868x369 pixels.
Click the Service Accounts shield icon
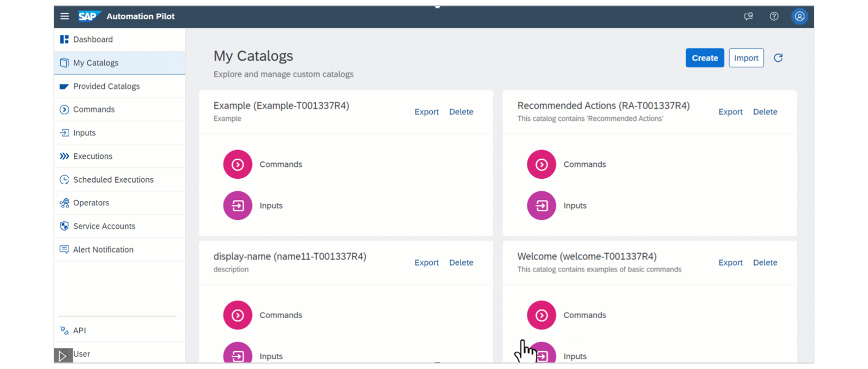(x=64, y=226)
